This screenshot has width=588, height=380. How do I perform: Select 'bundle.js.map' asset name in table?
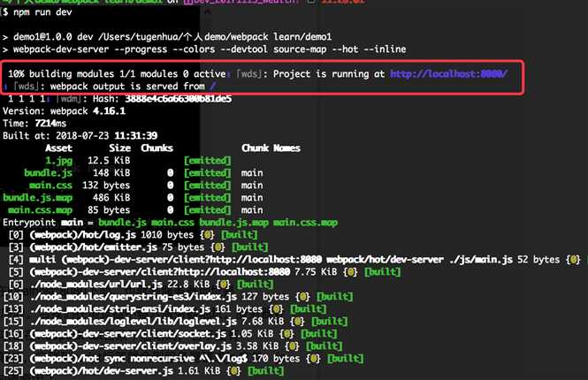(x=37, y=197)
